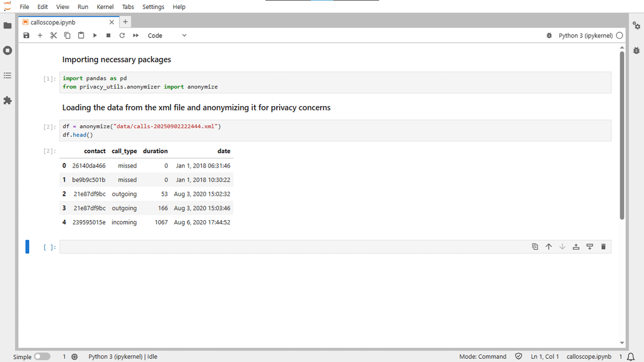Open the cell type Code dropdown
Image resolution: width=644 pixels, height=362 pixels.
(x=167, y=36)
